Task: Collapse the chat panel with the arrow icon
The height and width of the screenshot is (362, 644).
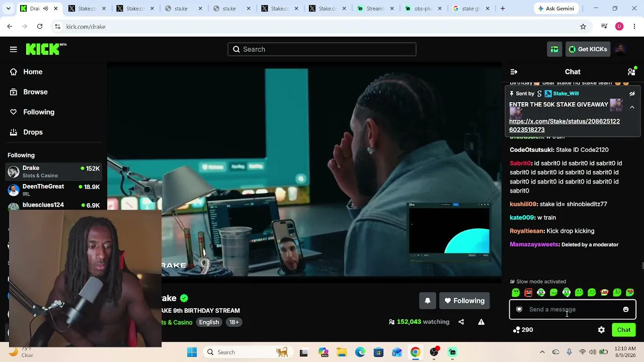Action: 514,72
